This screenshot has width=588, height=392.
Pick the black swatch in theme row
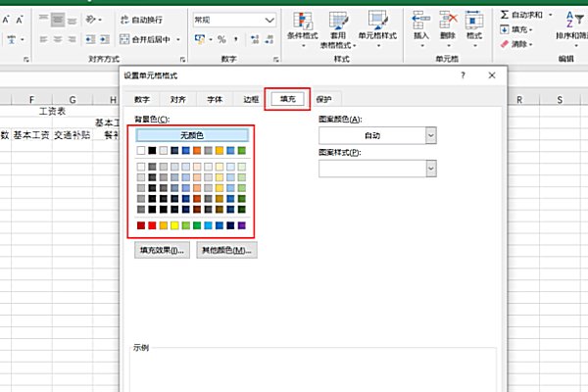152,150
